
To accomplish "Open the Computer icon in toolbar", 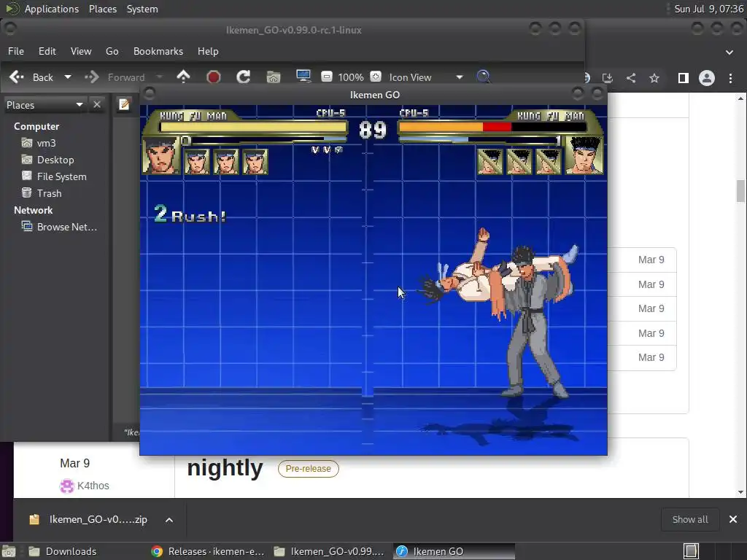I will point(303,77).
